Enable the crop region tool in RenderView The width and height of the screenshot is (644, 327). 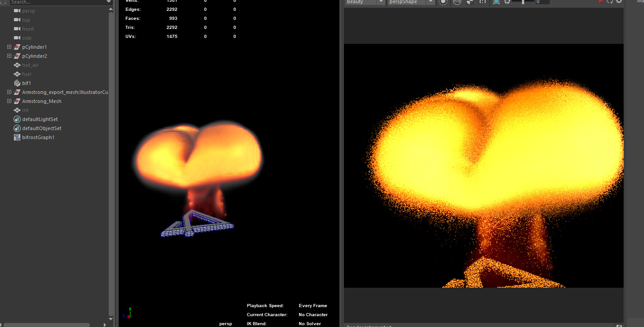point(497,2)
